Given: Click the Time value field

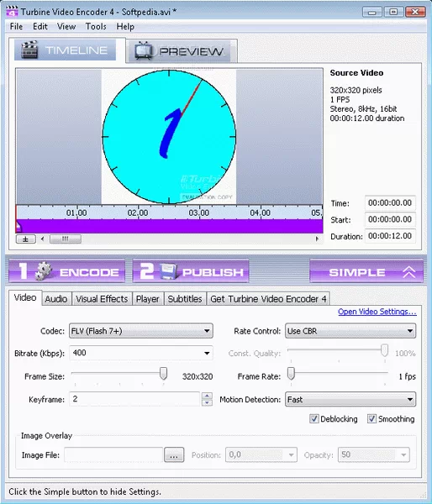Looking at the screenshot, I should (x=390, y=202).
